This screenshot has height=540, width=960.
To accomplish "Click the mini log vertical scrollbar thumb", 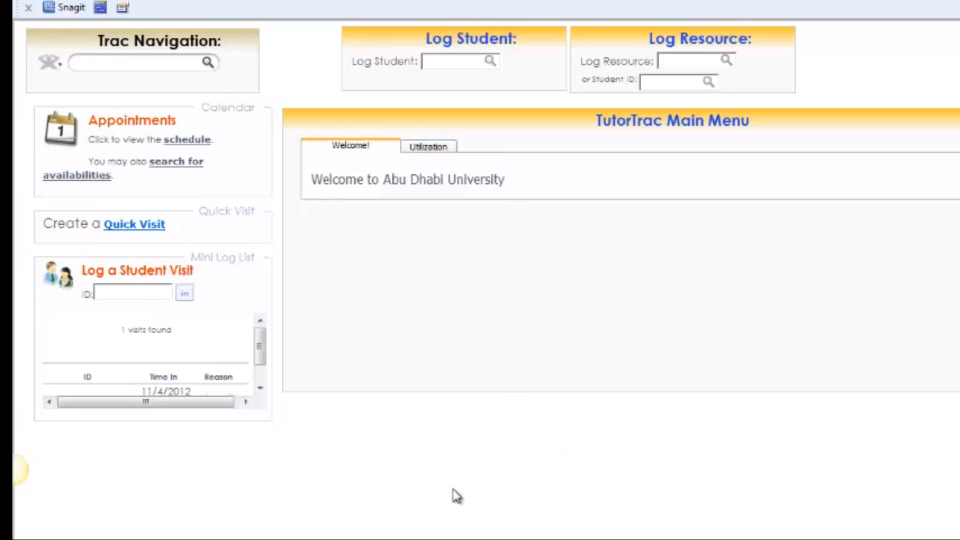I will pyautogui.click(x=260, y=346).
